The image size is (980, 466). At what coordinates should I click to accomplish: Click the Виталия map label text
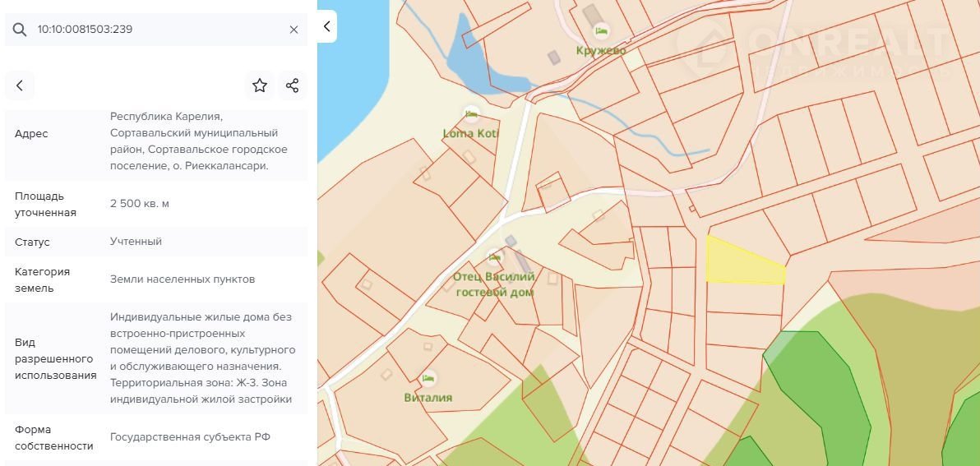click(x=428, y=398)
